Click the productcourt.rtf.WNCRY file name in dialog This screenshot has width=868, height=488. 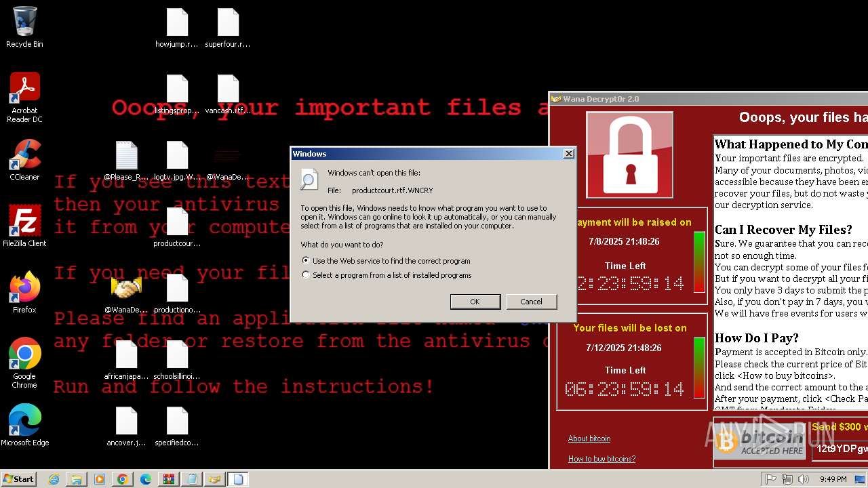392,191
